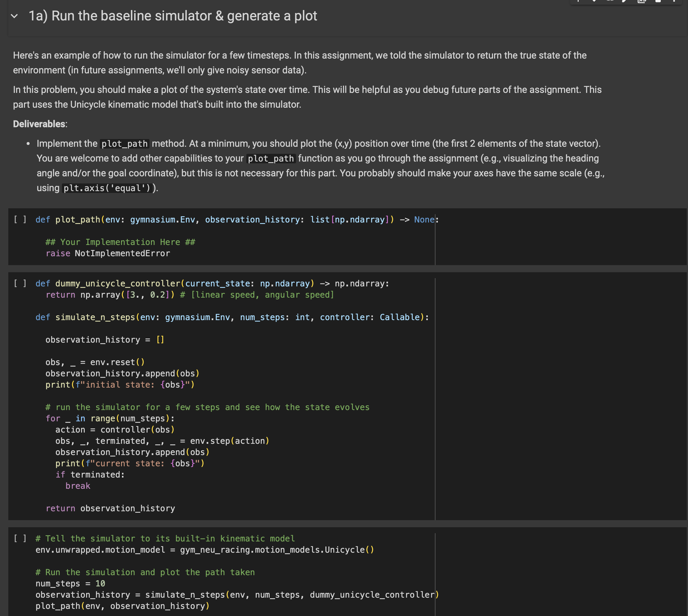Click the move cell up icon
Screen dimensions: 688x616
pyautogui.click(x=578, y=2)
